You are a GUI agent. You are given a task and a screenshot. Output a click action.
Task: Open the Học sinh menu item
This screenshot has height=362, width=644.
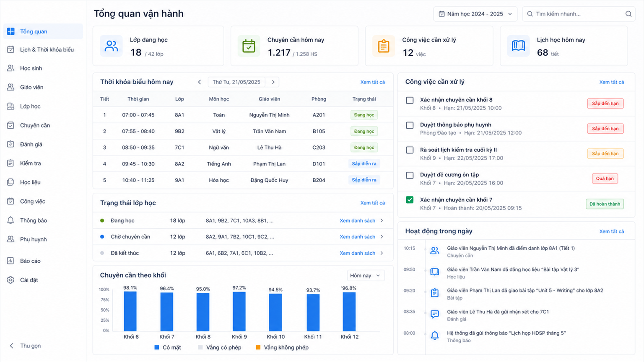pyautogui.click(x=43, y=68)
